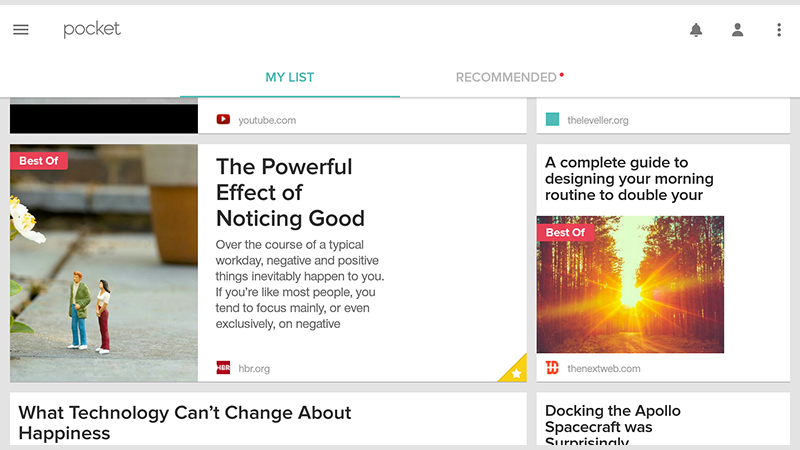The height and width of the screenshot is (450, 800).
Task: Switch to the MY LIST tab
Action: tap(290, 78)
